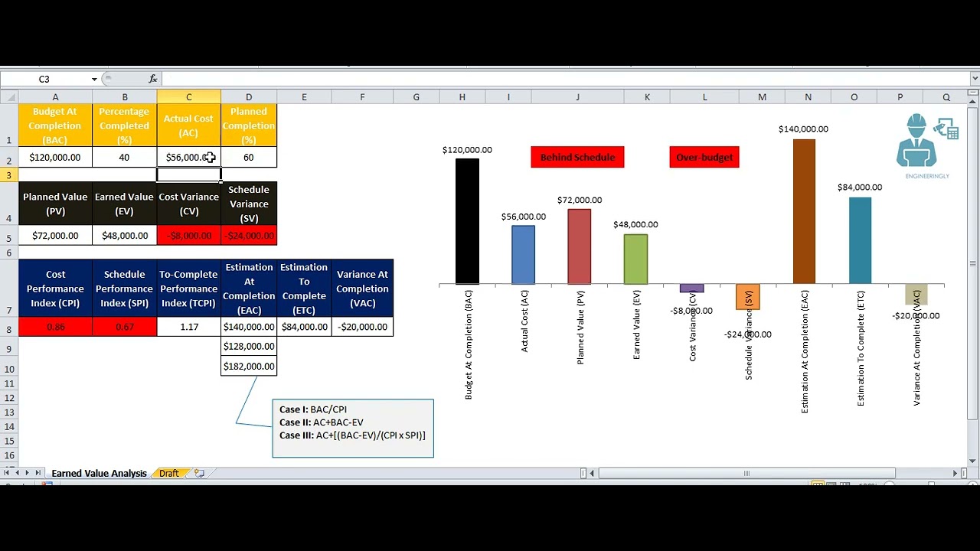Select Schedule Variance cell -$24,000.00
Viewport: 980px width, 551px height.
(x=249, y=236)
